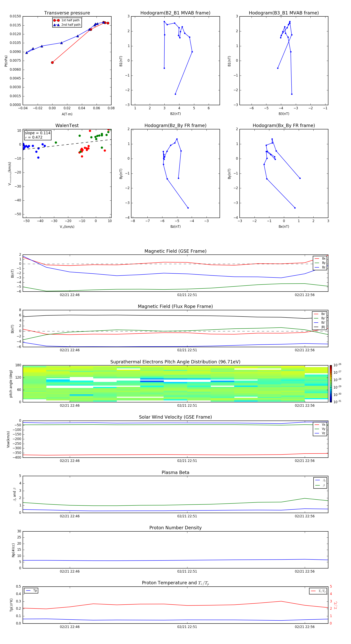Select the Bx legend entry in GSE field plot
This screenshot has height=644, width=351.
coord(320,259)
